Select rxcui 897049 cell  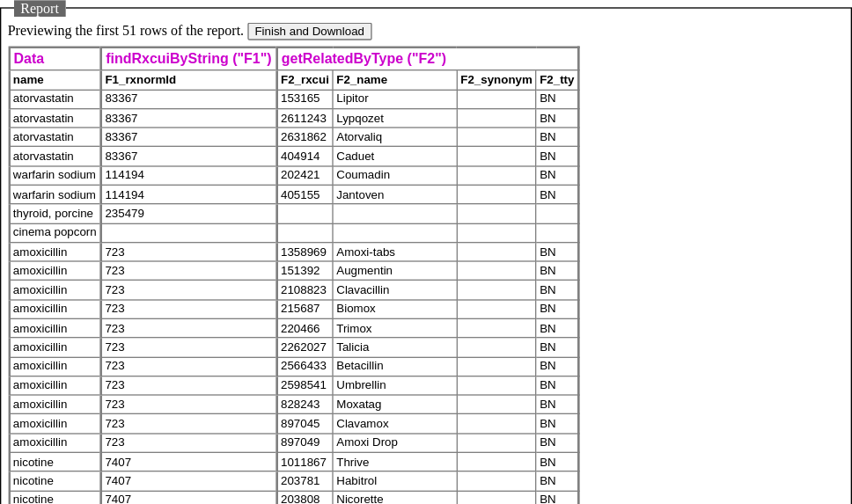[x=305, y=442]
